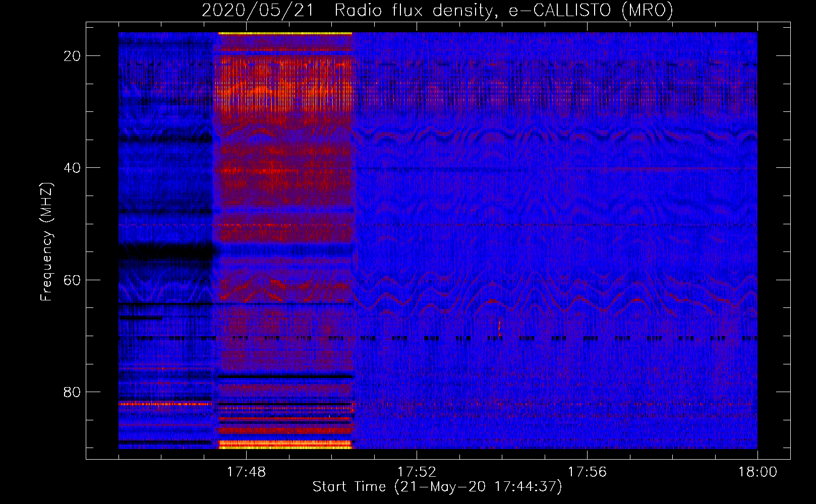
Task: Click the 40 MHz frequency tick label
Action: click(72, 168)
